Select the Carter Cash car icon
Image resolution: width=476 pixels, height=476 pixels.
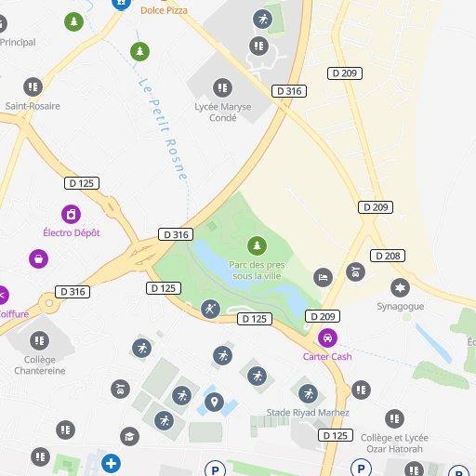(327, 337)
